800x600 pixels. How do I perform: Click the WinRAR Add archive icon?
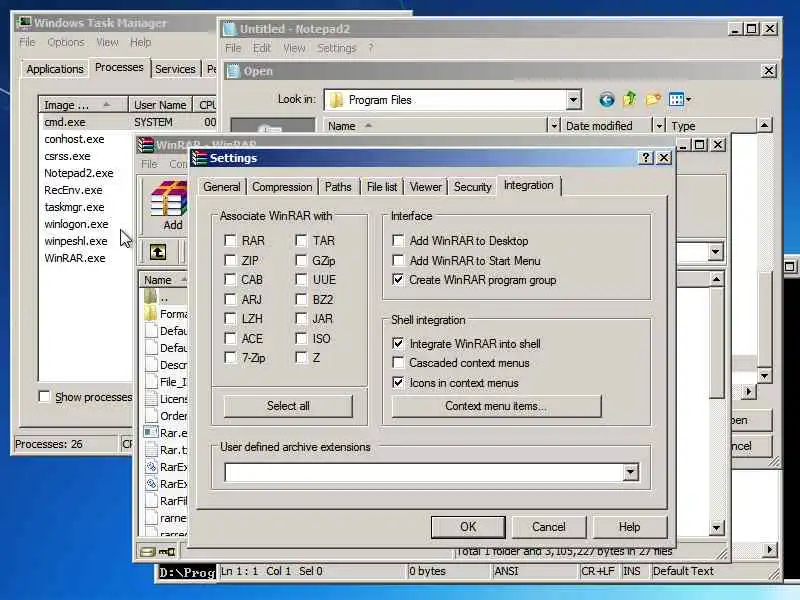point(169,199)
